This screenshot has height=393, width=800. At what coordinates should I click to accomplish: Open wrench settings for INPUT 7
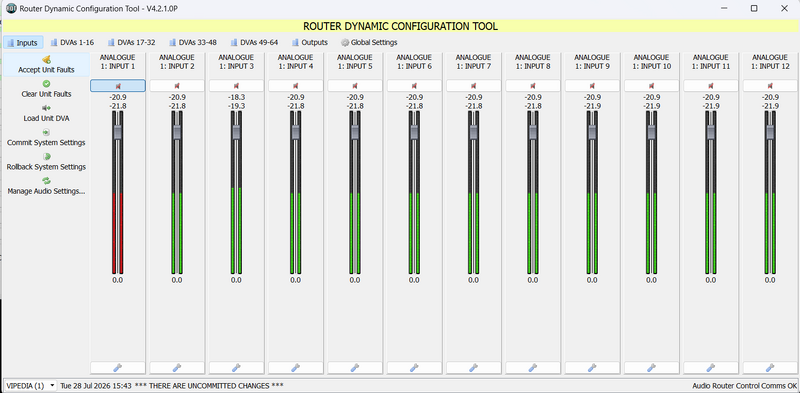click(473, 367)
